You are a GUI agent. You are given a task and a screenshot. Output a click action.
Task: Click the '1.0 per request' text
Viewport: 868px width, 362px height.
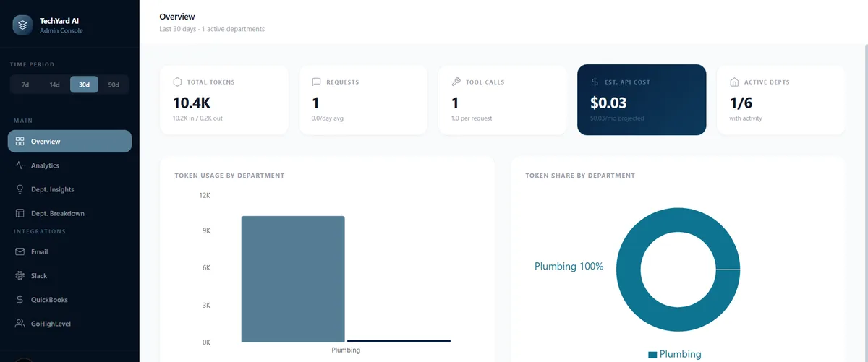click(471, 118)
